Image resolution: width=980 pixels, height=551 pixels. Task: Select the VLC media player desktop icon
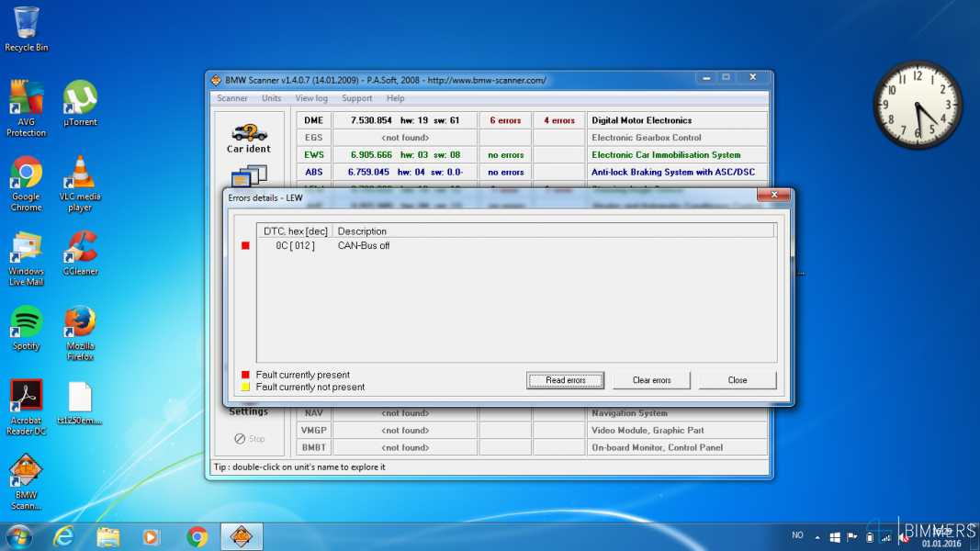pos(80,185)
